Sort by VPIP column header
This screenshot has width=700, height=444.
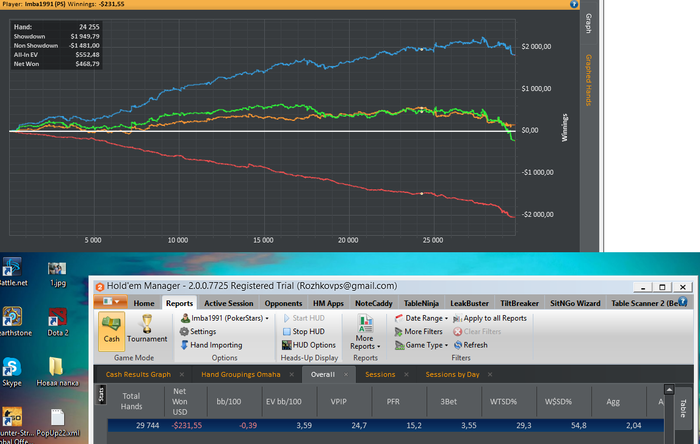(x=338, y=402)
